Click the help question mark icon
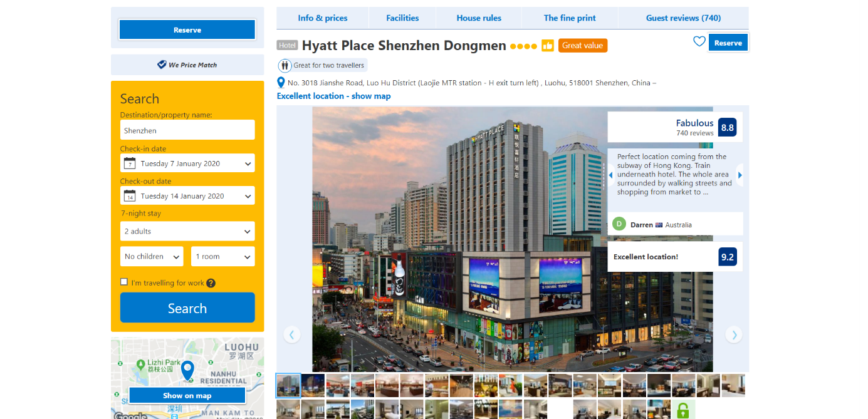The image size is (868, 419). coord(211,283)
